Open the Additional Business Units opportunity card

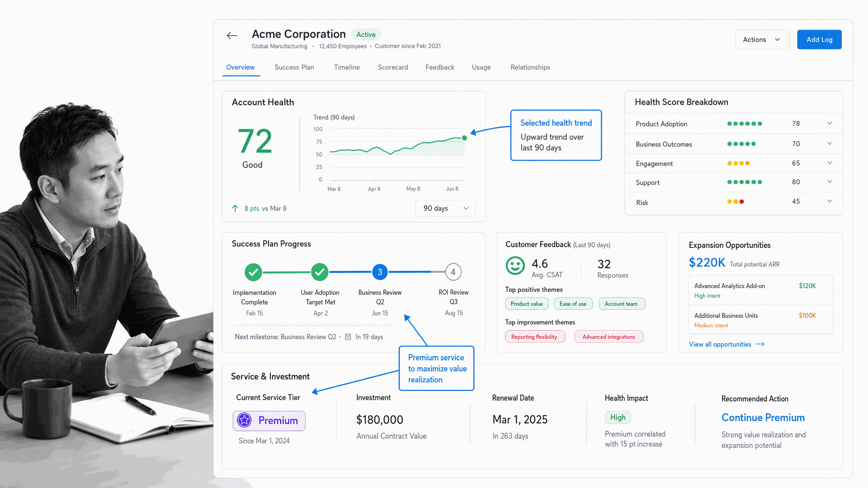761,320
